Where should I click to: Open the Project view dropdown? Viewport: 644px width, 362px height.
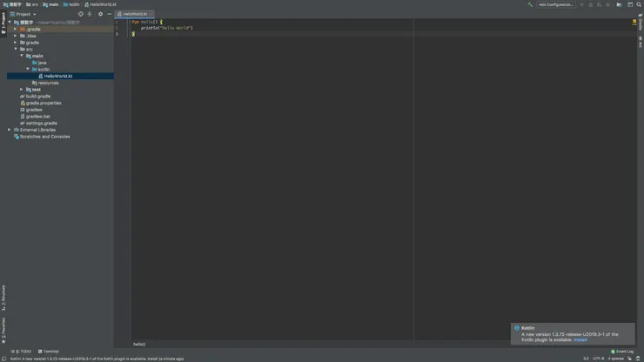23,14
